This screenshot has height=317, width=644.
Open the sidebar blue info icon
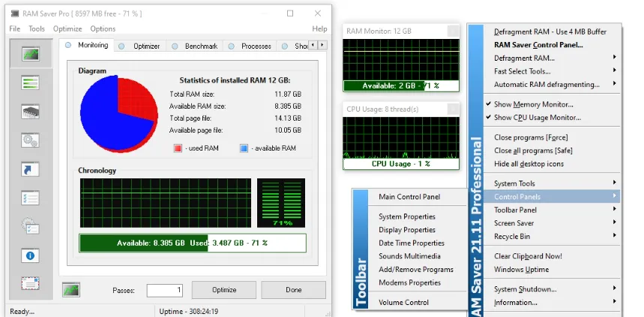(x=31, y=256)
